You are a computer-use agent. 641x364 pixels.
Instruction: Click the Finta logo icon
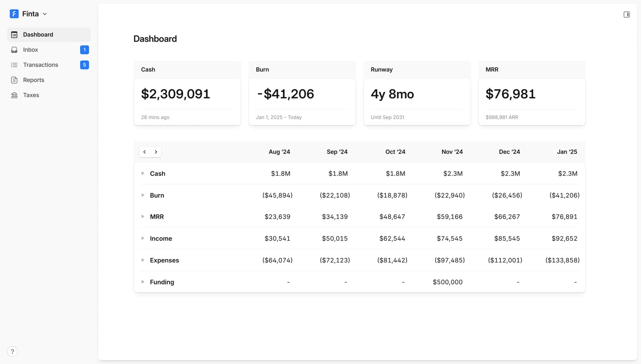(x=14, y=14)
